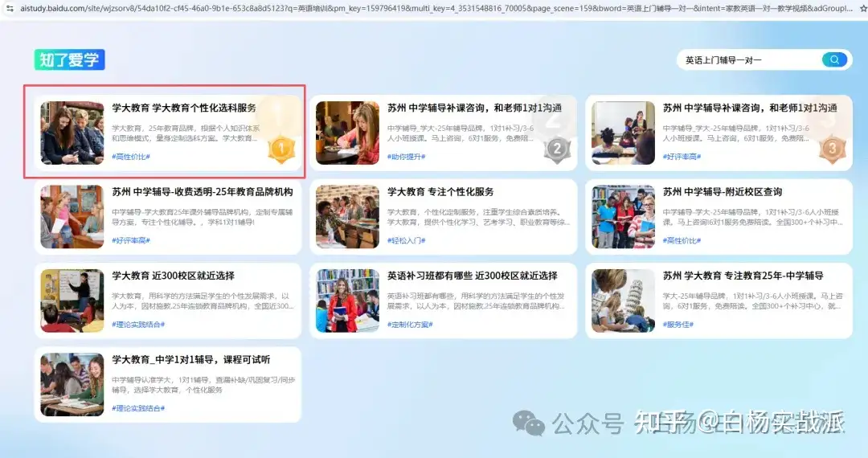868x458 pixels.
Task: Click #理论实践结合# tag under 学大教育 近300校区就近选择
Action: (138, 324)
